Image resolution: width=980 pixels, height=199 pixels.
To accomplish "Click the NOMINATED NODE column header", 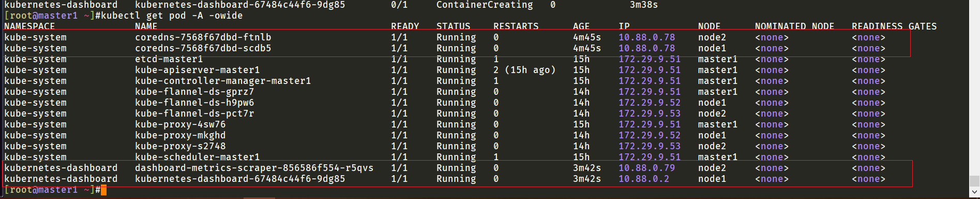I will [794, 26].
